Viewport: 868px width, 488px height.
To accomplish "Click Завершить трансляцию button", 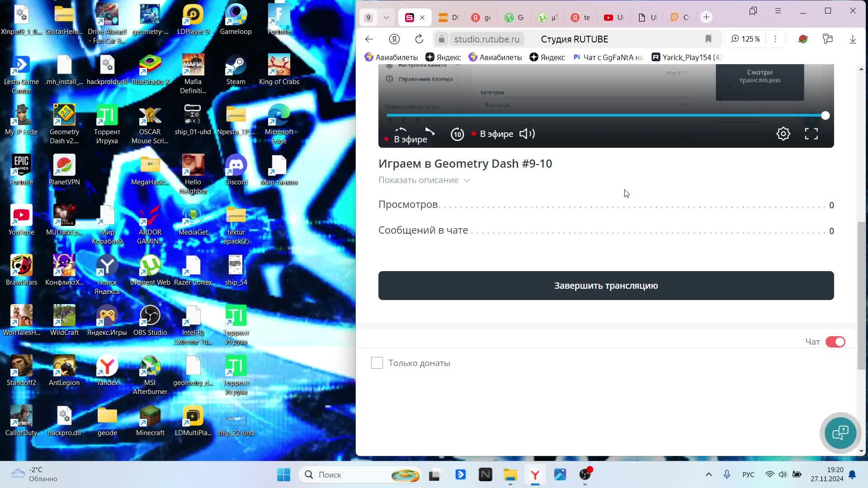I will tap(606, 286).
